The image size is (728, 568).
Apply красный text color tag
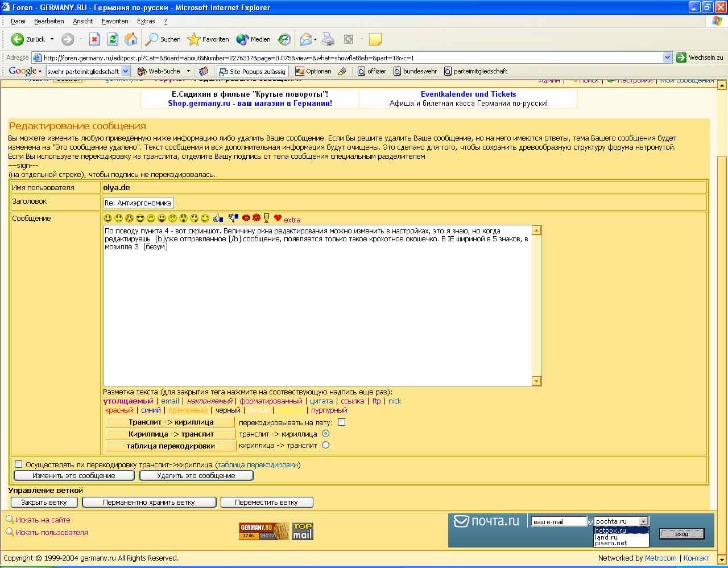pyautogui.click(x=119, y=410)
